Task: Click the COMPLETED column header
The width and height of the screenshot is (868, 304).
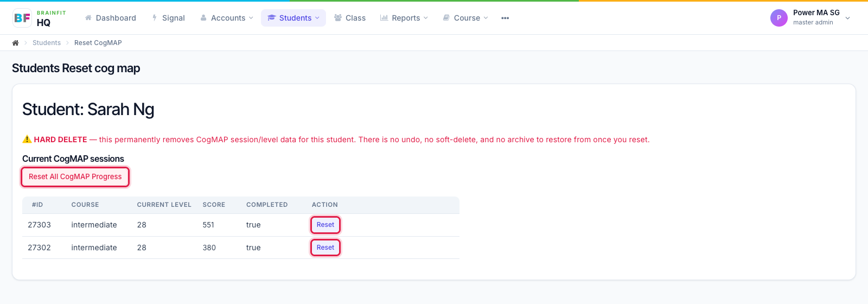Action: (x=267, y=205)
